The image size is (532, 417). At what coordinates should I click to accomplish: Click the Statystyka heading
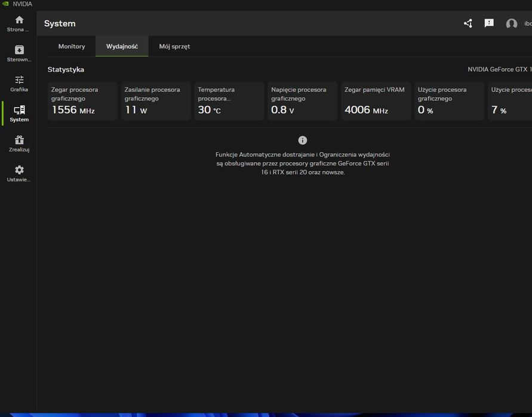pos(66,69)
